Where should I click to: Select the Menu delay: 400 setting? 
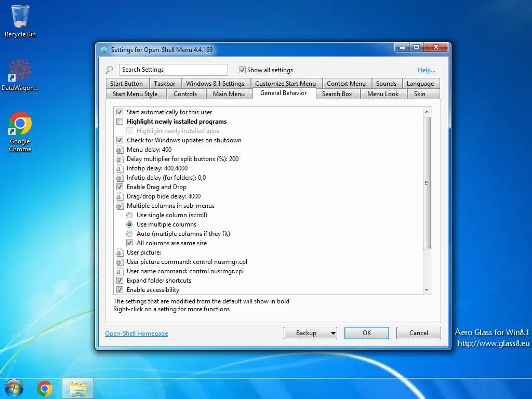click(x=149, y=150)
